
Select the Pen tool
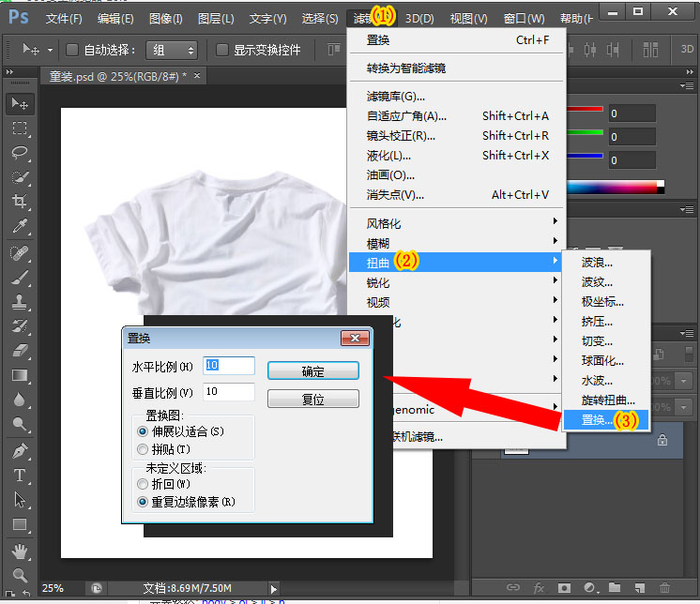(20, 451)
